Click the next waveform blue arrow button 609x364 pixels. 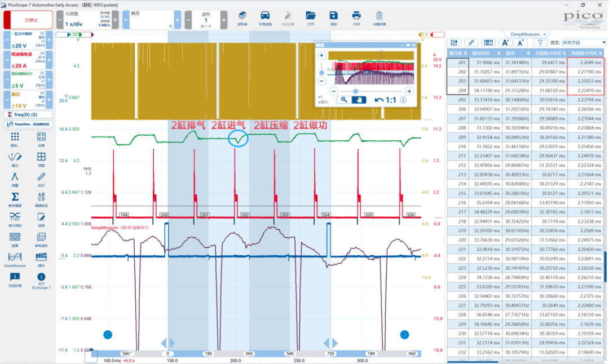coord(404,335)
